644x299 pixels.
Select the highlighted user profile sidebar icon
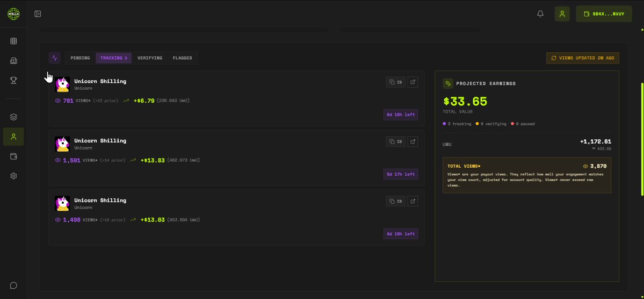click(13, 137)
